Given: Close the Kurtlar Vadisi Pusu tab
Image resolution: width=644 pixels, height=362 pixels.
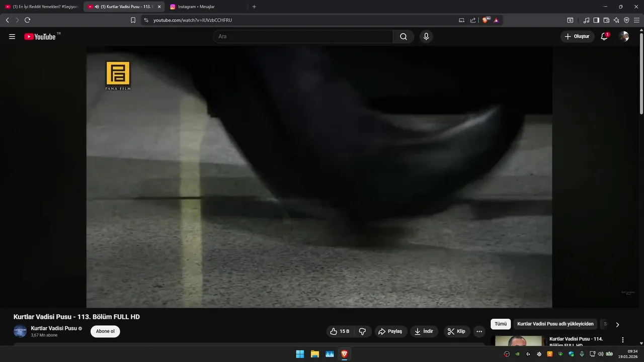Looking at the screenshot, I should 159,7.
